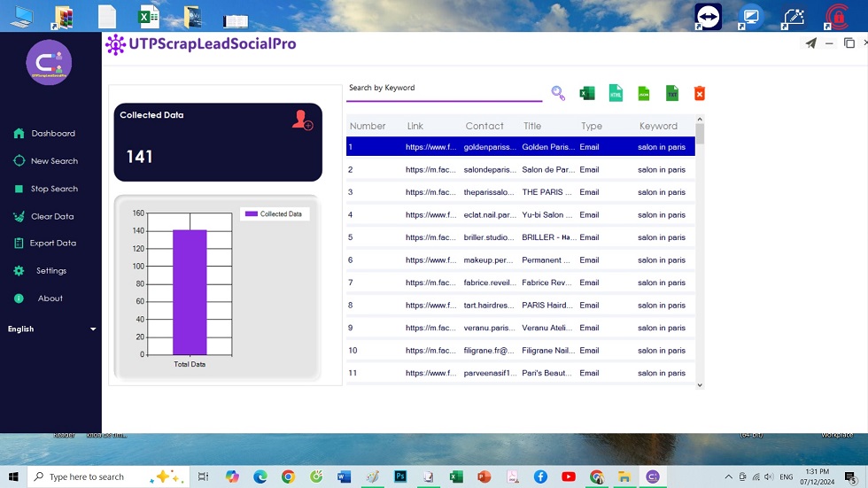
Task: Click the paper plane send icon
Action: coord(810,43)
